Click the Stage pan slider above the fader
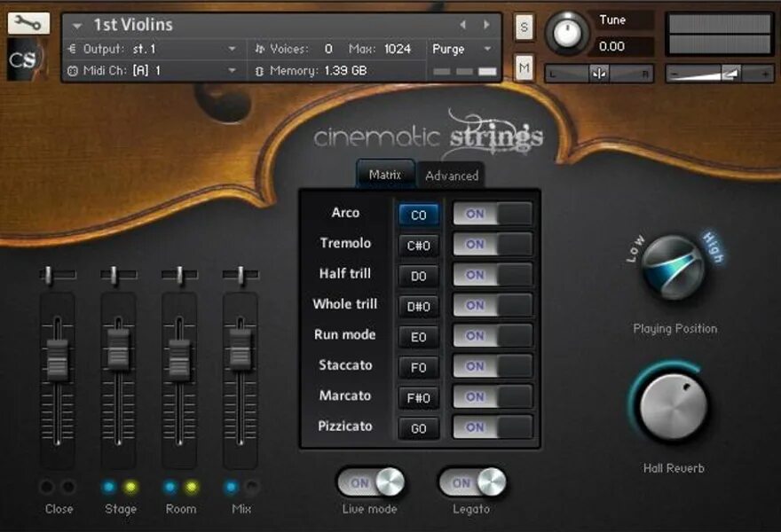The height and width of the screenshot is (532, 781). [119, 275]
